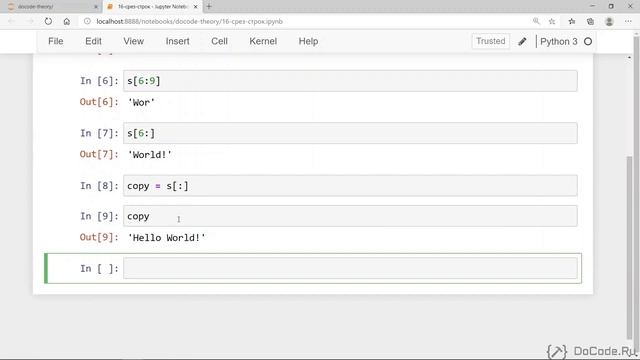Open the Edit menu
This screenshot has width=640, height=360.
coord(93,41)
